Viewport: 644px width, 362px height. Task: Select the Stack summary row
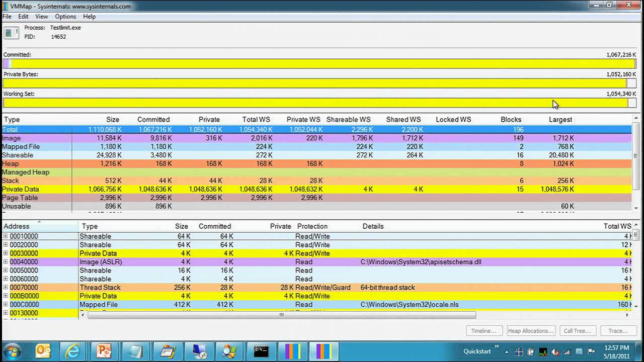tap(316, 181)
